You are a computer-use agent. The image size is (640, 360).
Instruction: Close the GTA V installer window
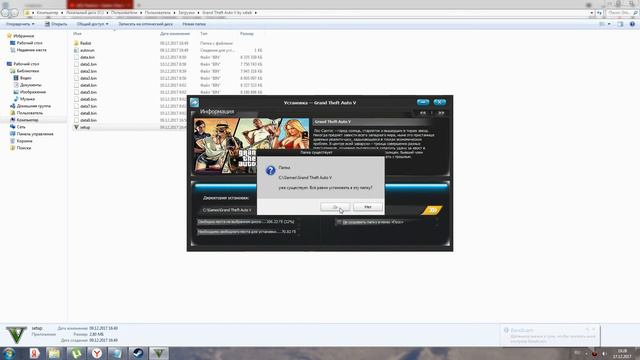(440, 102)
